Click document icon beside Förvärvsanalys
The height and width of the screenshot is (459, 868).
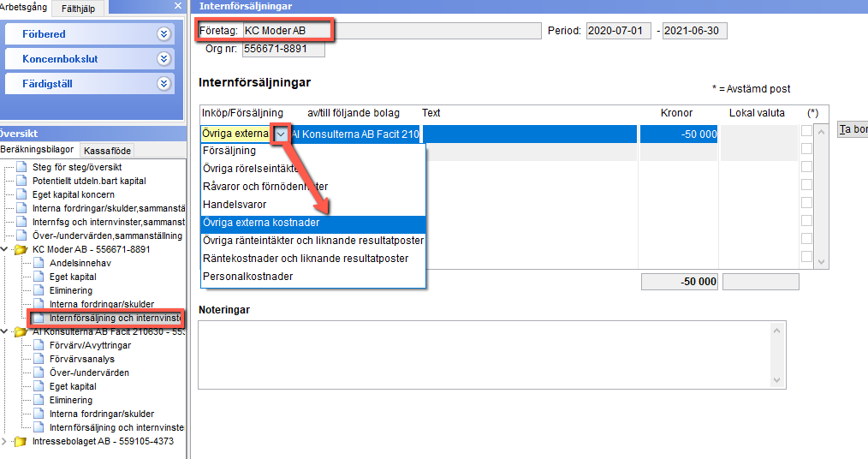39,359
